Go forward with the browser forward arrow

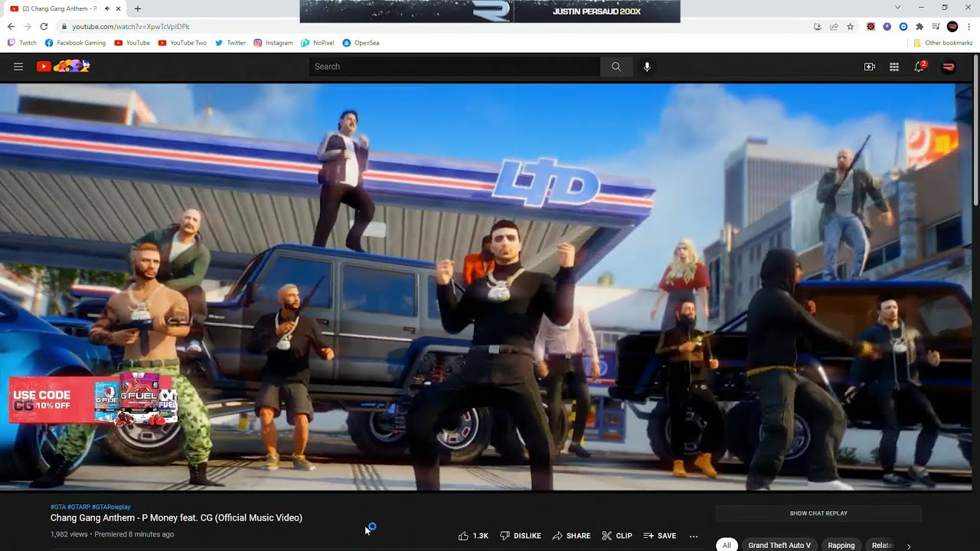[28, 26]
